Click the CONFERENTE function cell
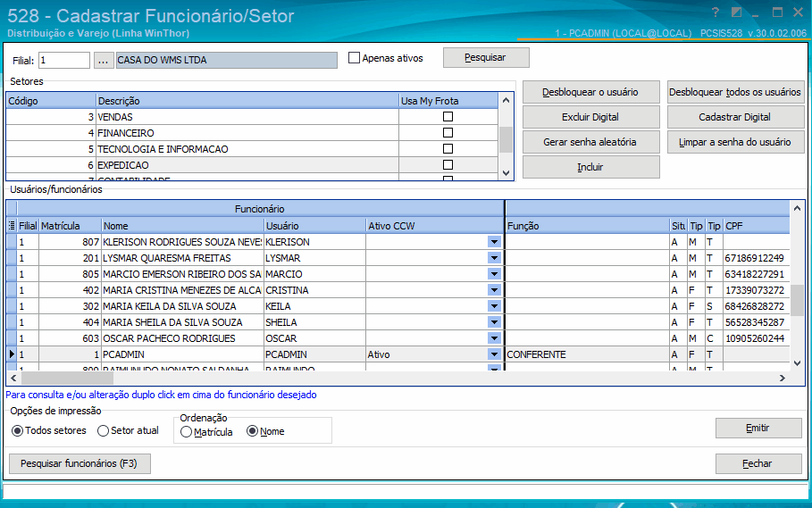 tap(587, 354)
